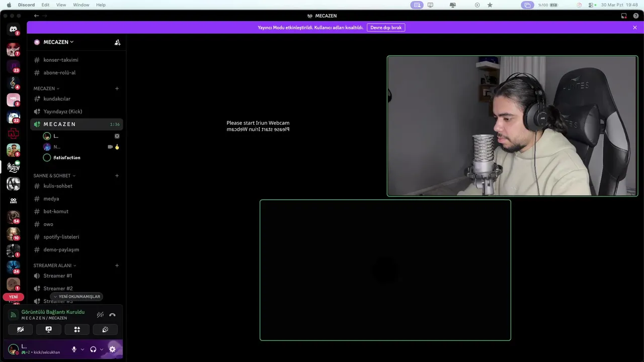Join the Yayındayız (Kick) voice channel
The width and height of the screenshot is (644, 362).
point(76,112)
